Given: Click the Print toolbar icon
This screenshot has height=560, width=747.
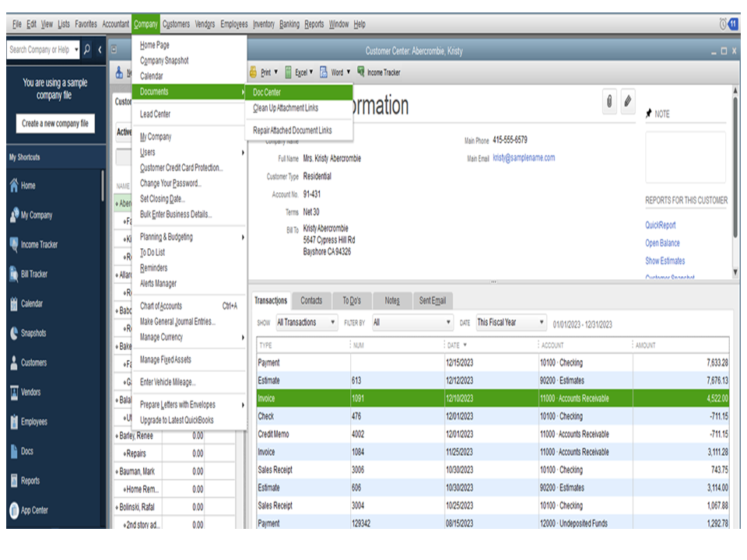Looking at the screenshot, I should click(x=254, y=72).
